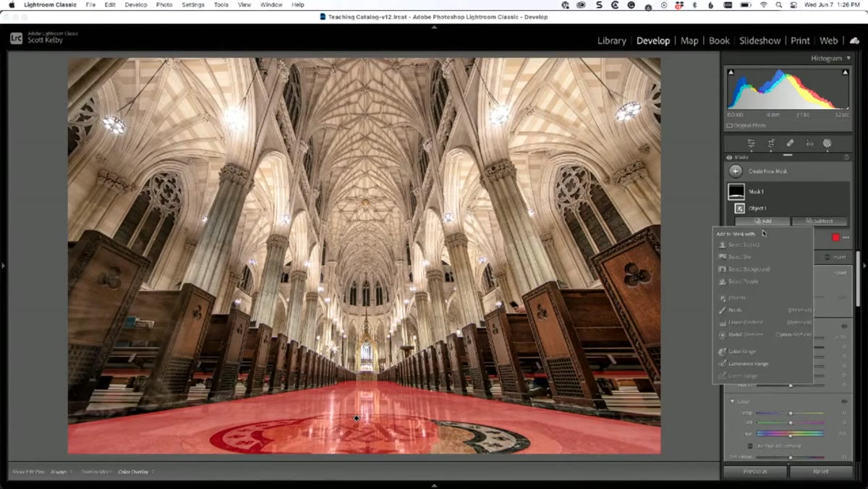
Task: Select the Healing bandage tool icon
Action: click(x=790, y=143)
